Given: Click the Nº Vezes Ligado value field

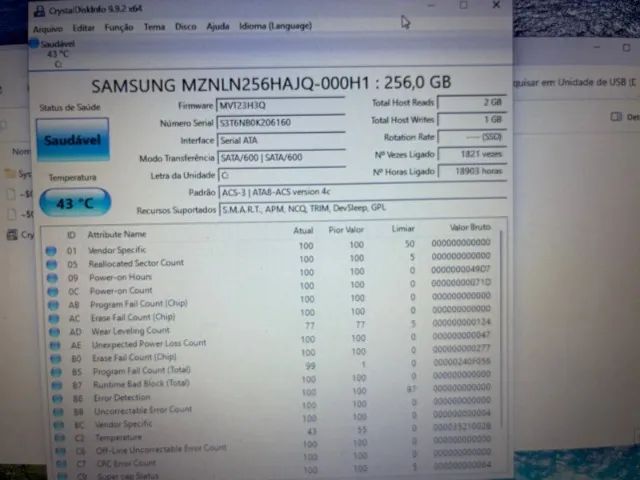Looking at the screenshot, I should (x=473, y=154).
